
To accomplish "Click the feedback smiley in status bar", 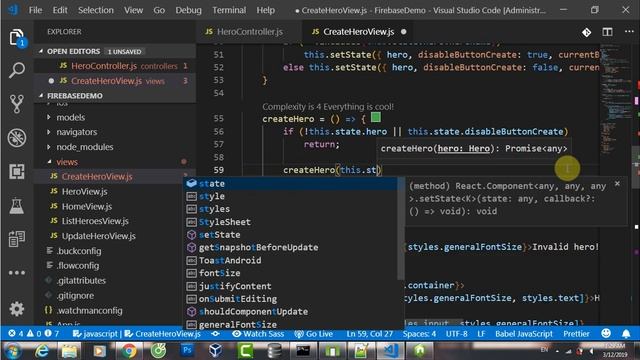I will [606, 333].
